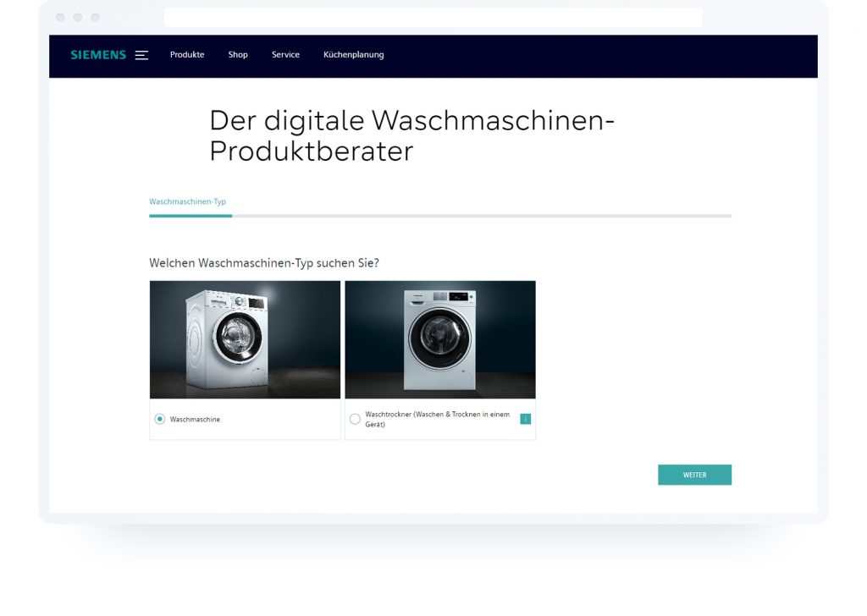Navigate to Küchenplanung
The image size is (867, 616).
click(x=353, y=55)
